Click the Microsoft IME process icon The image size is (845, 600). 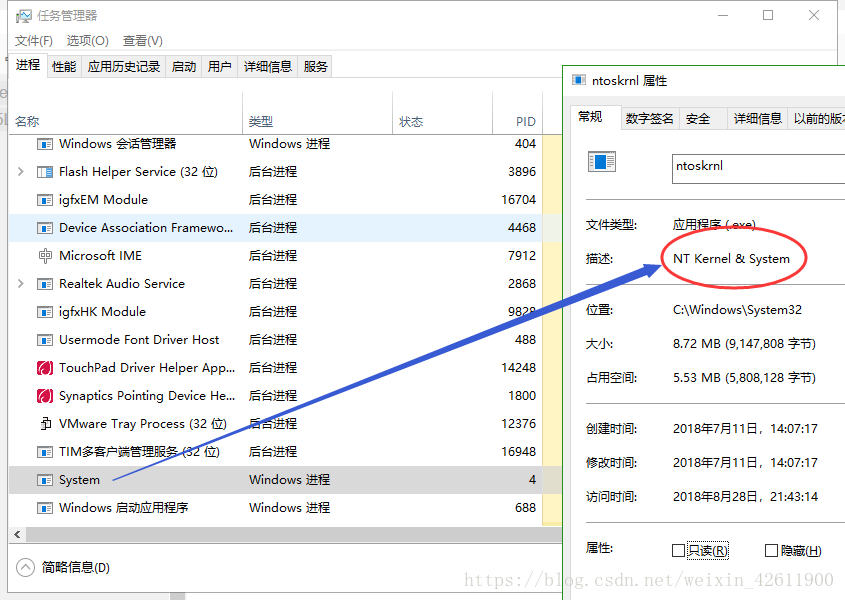45,256
